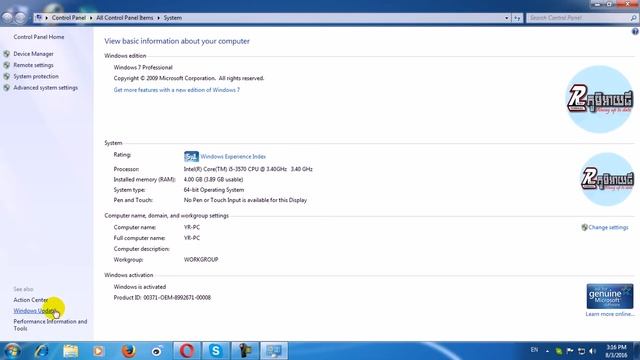Click the address bar computer icon
The image size is (640, 360).
(39, 18)
